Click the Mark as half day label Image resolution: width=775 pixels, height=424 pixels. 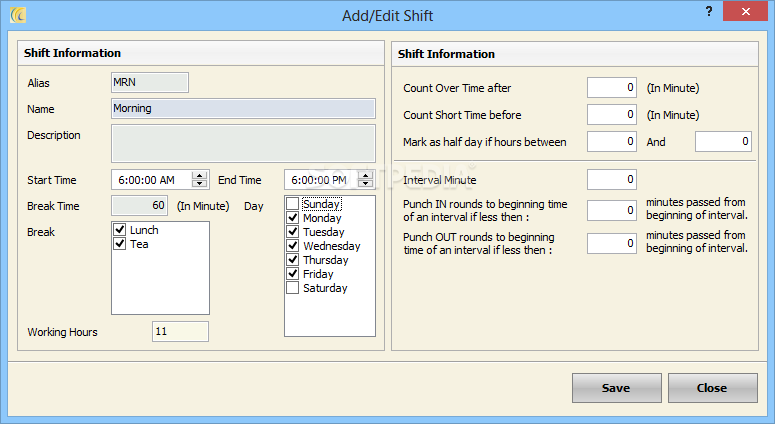(484, 142)
